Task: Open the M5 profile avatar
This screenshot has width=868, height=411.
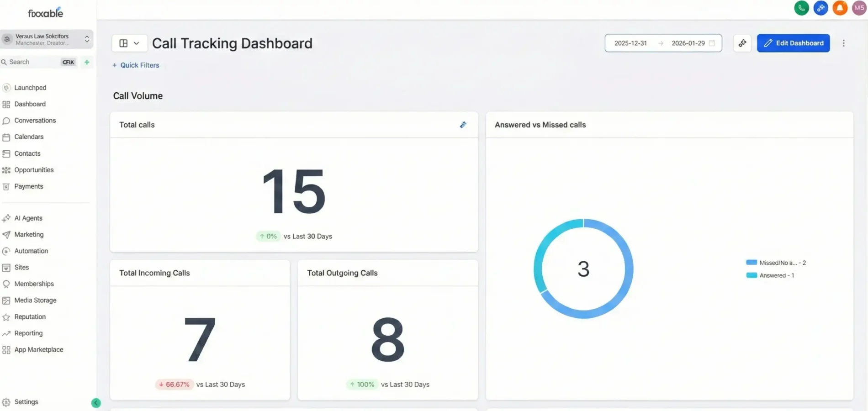Action: point(858,8)
